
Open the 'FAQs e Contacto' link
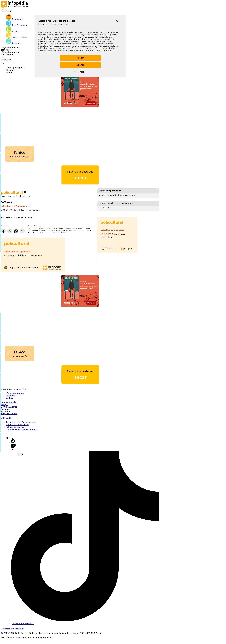click(9, 414)
